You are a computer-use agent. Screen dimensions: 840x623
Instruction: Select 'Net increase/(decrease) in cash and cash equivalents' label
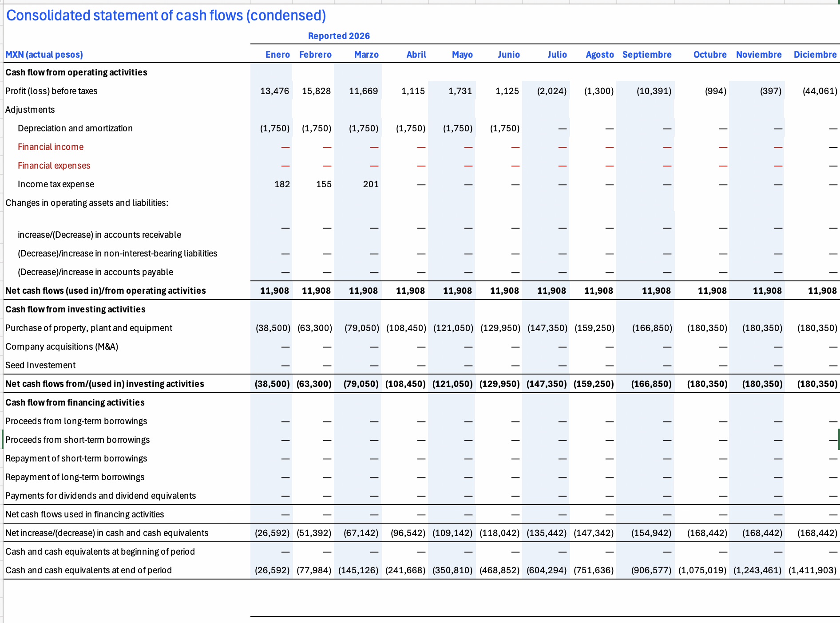point(107,533)
